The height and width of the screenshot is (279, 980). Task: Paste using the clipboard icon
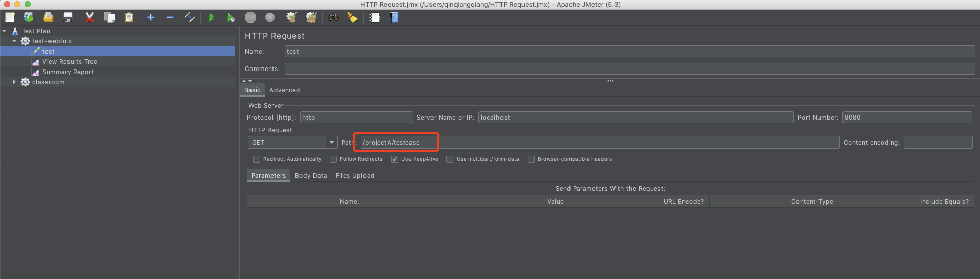click(x=129, y=17)
